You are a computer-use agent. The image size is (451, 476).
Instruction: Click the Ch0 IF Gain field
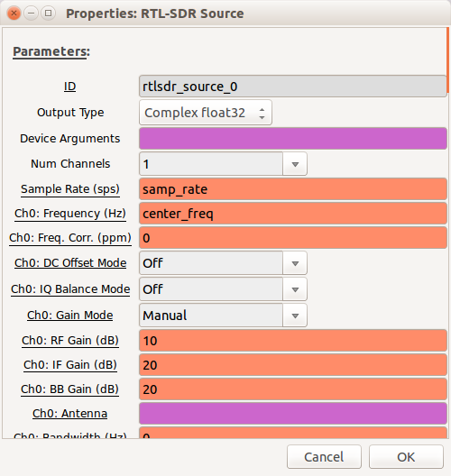tap(293, 365)
